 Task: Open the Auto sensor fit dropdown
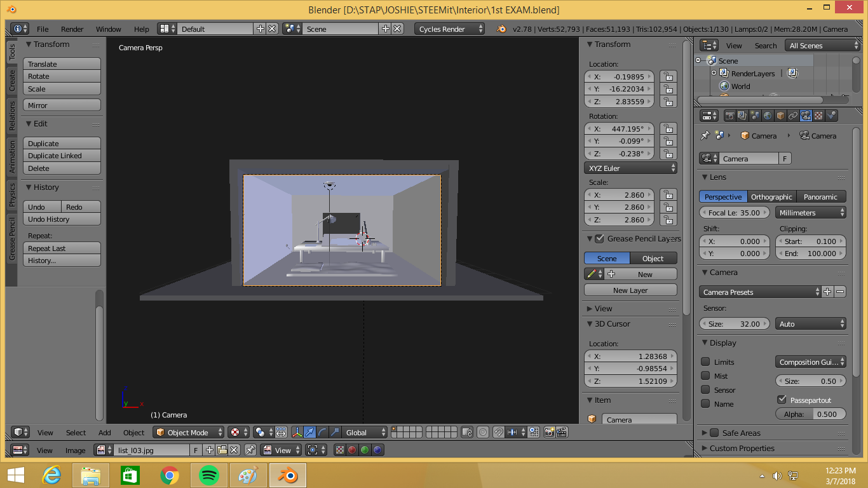click(811, 323)
